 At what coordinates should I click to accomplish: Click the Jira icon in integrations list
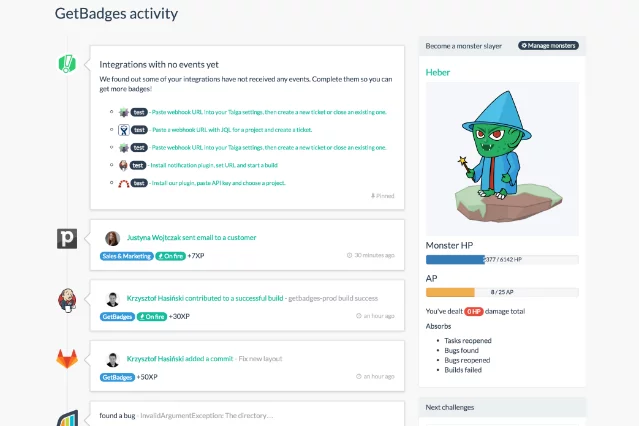click(123, 130)
